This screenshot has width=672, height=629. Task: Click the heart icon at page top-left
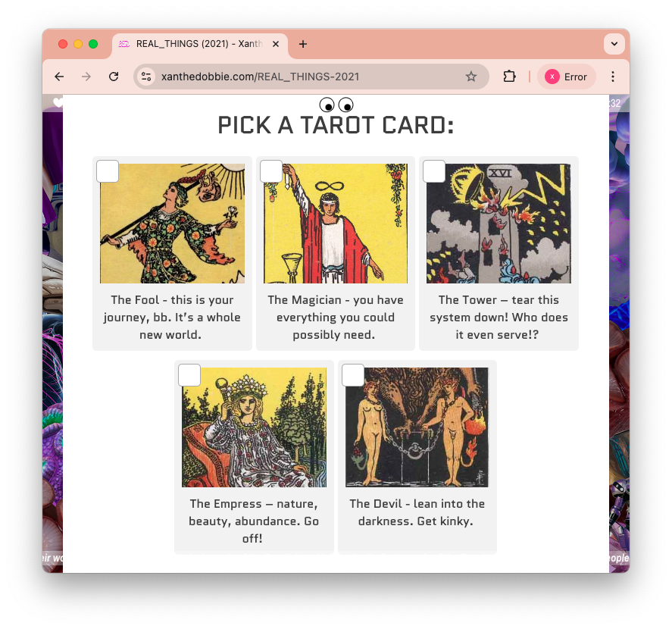[58, 102]
